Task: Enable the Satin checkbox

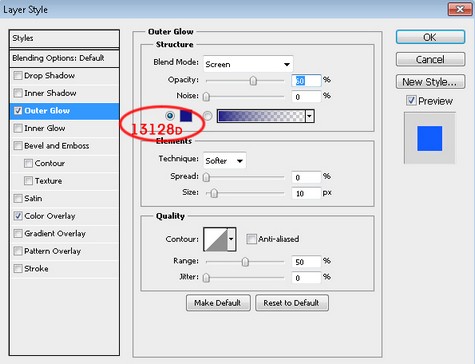Action: (18, 199)
